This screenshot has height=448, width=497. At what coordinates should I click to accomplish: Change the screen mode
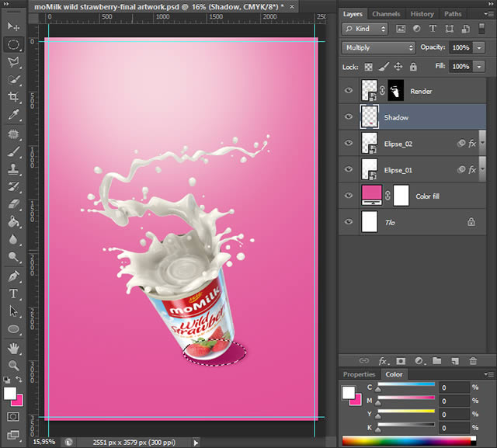click(13, 435)
